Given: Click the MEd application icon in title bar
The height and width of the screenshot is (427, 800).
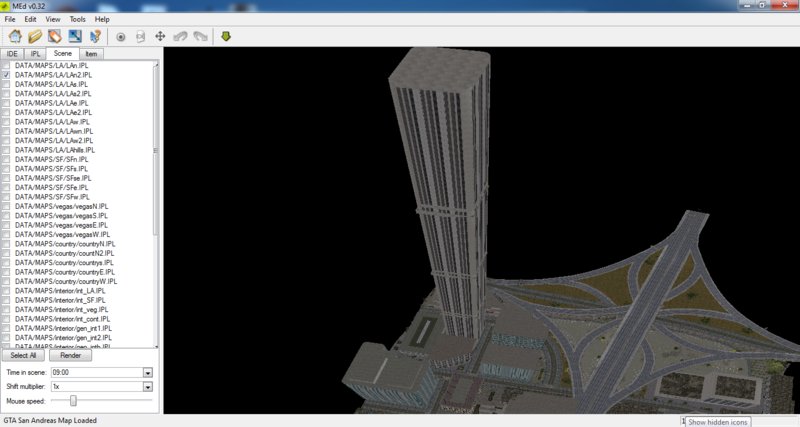Looking at the screenshot, I should coord(5,6).
